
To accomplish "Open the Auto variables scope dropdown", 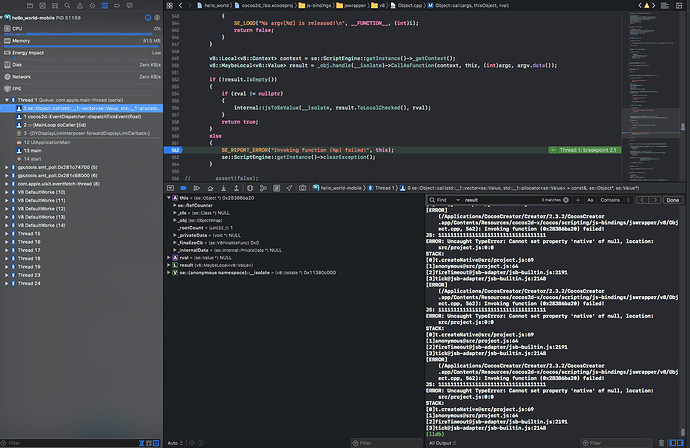I will [175, 443].
